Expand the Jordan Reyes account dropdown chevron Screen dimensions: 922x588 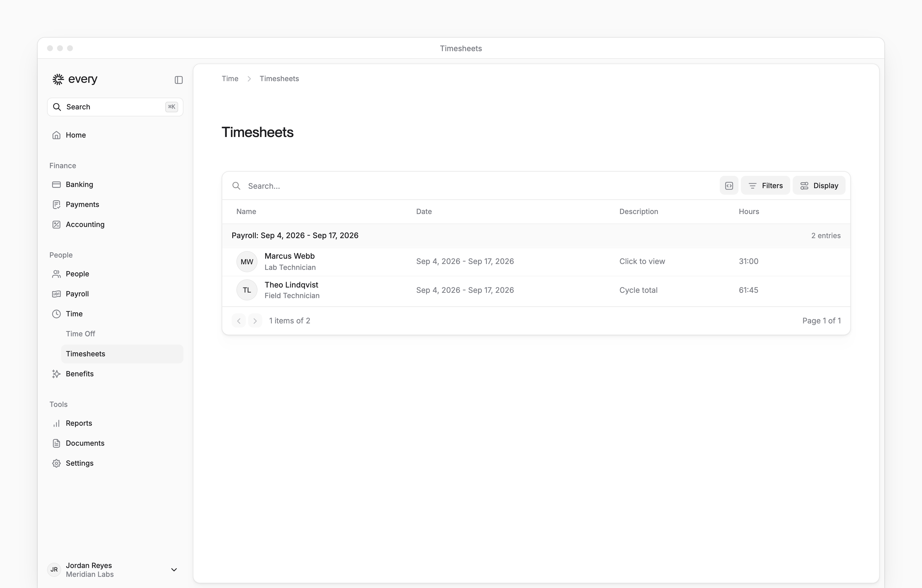coord(174,570)
